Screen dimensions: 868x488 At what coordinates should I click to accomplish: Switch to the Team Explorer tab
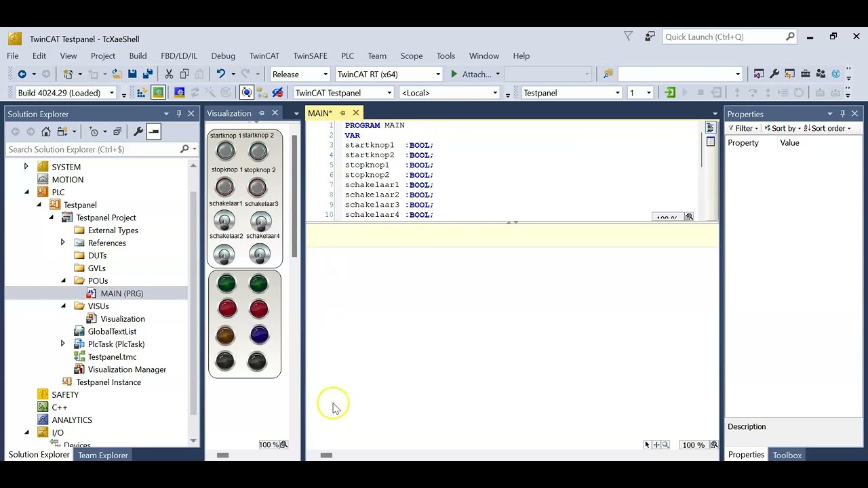point(103,455)
